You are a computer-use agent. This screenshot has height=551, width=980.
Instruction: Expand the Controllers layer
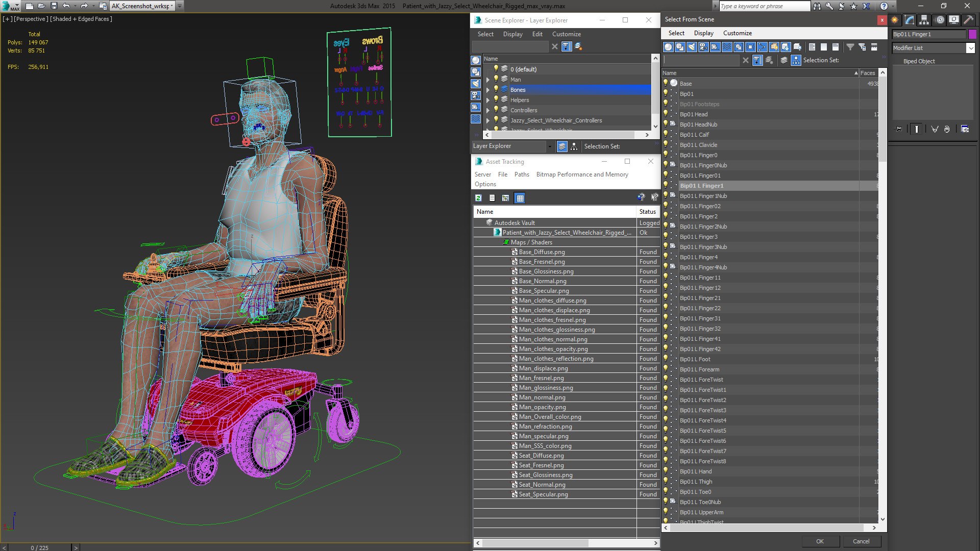488,110
